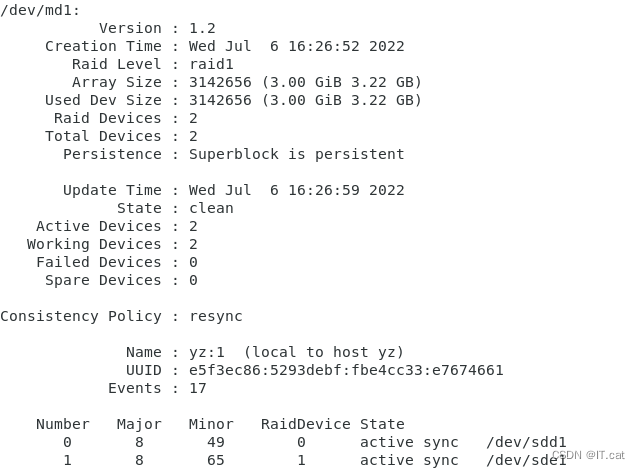Image resolution: width=640 pixels, height=469 pixels.
Task: Click the Used Dev Size value
Action: (x=305, y=100)
